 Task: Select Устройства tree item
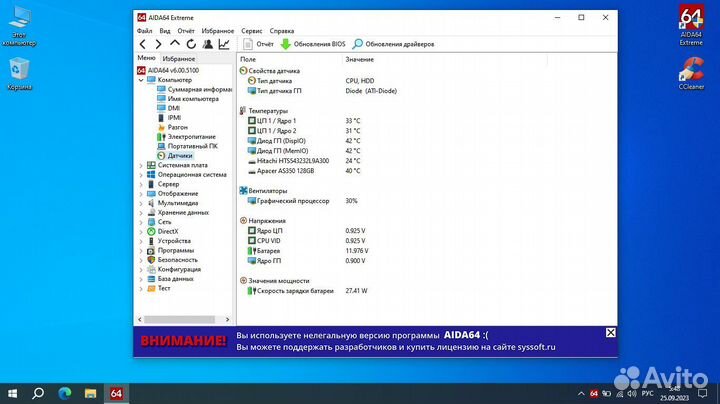click(x=169, y=241)
